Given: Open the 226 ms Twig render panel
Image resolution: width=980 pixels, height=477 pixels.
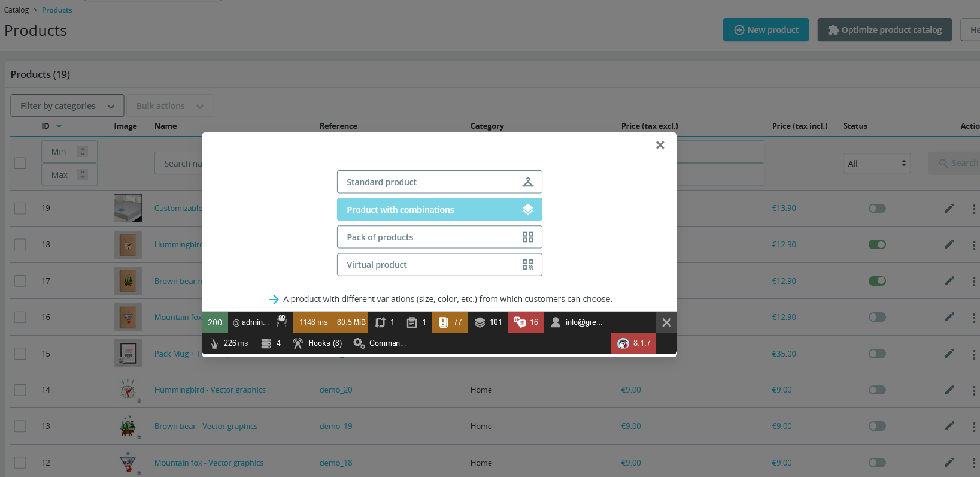Looking at the screenshot, I should coord(229,343).
